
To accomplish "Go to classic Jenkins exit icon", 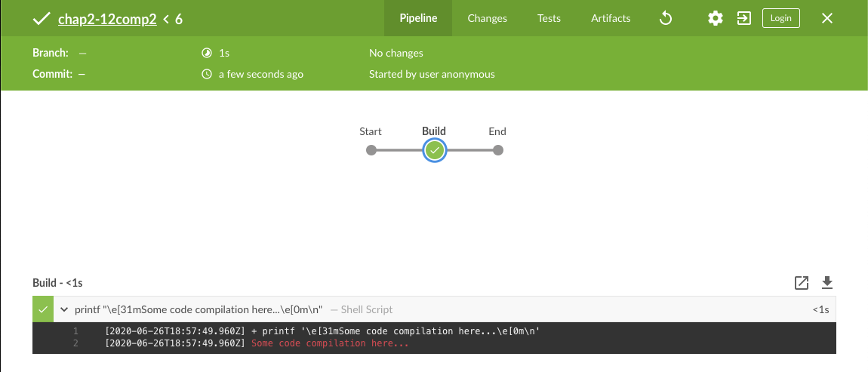I will [743, 18].
